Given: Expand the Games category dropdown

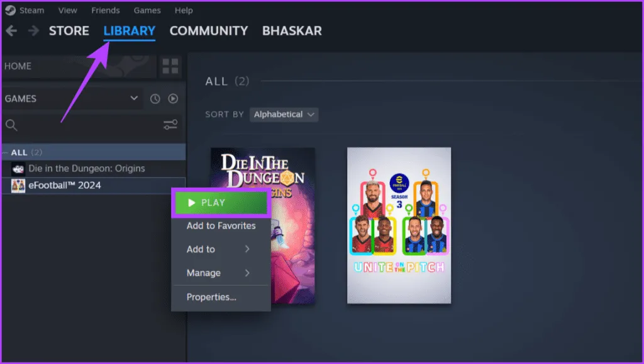Looking at the screenshot, I should 133,98.
